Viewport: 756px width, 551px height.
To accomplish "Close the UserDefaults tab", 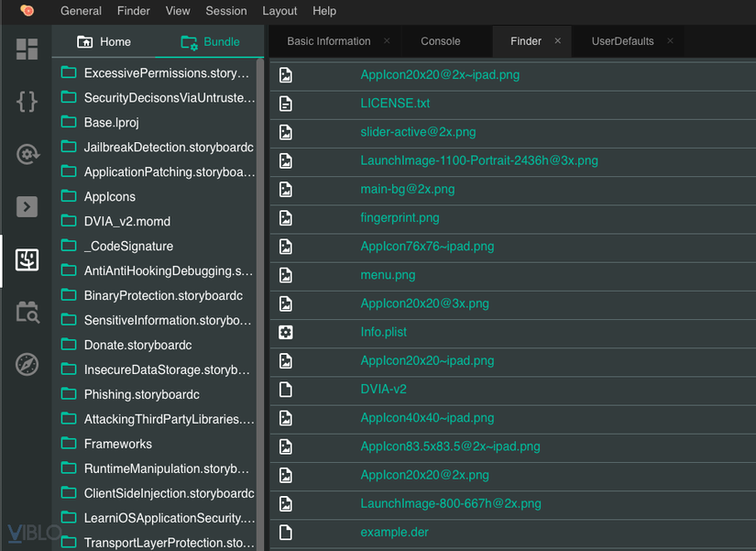I will pos(670,41).
